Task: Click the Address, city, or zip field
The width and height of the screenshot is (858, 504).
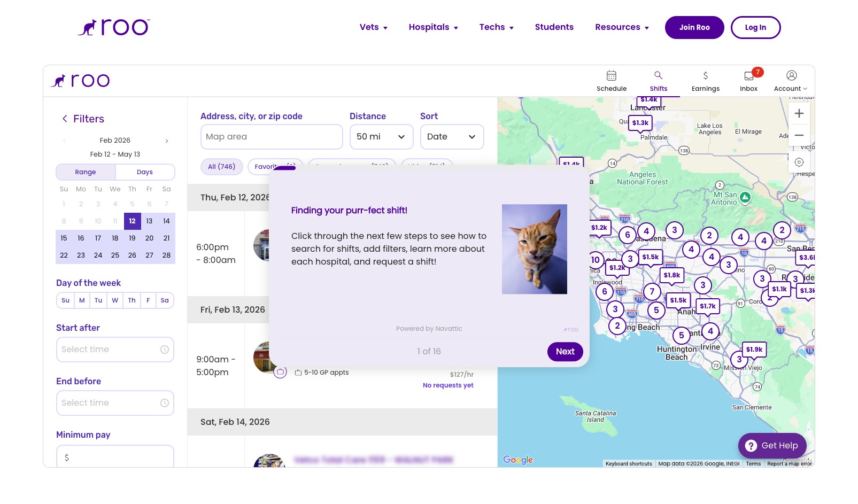Action: coord(272,137)
